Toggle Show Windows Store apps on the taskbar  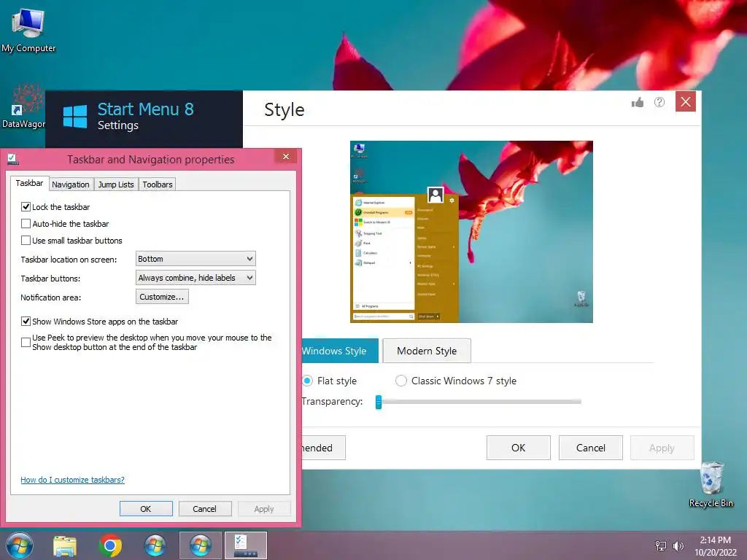(26, 321)
